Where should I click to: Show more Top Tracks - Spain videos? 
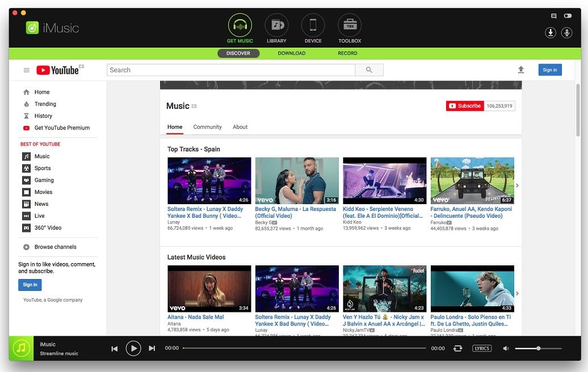point(518,185)
